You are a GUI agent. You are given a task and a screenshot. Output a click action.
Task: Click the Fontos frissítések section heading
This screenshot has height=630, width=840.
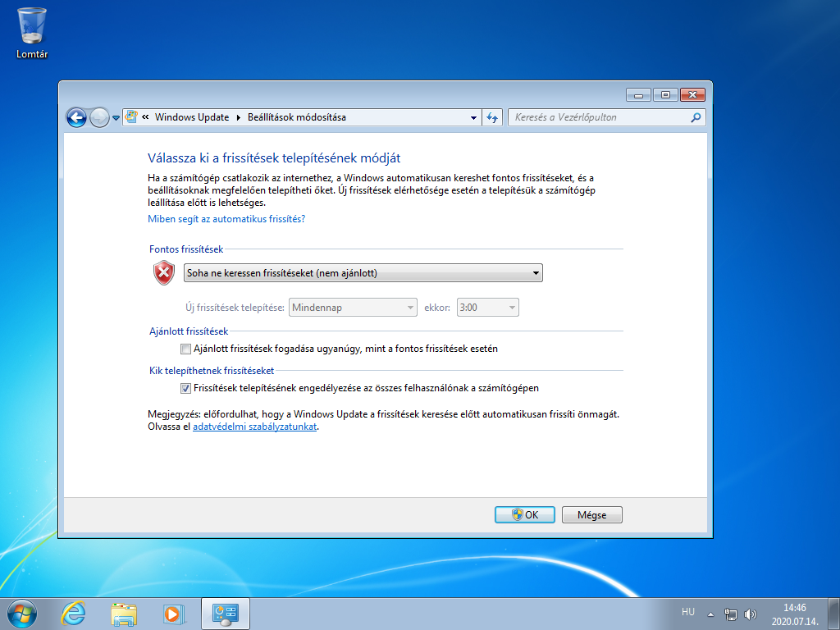point(186,249)
